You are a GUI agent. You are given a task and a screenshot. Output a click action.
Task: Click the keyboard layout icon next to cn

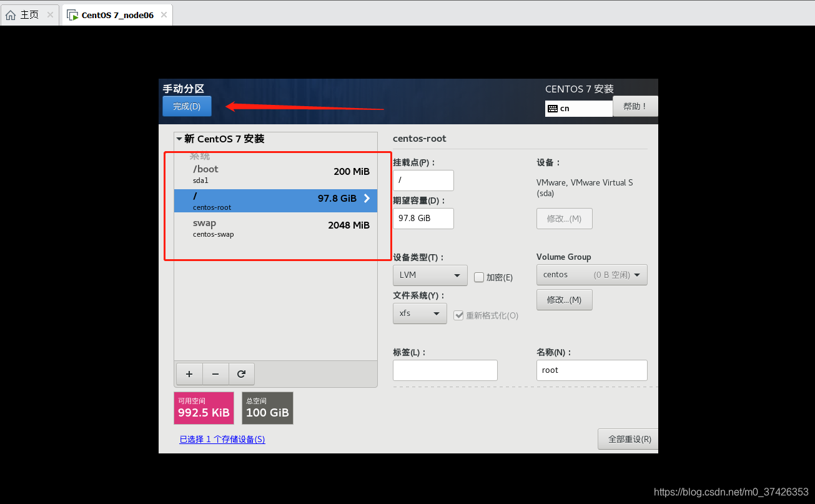tap(552, 109)
